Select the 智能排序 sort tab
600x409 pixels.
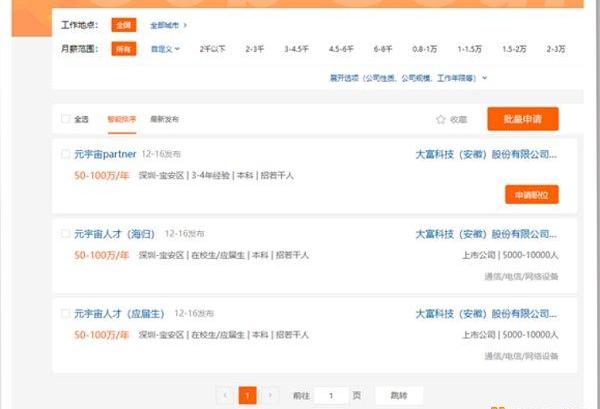point(122,120)
